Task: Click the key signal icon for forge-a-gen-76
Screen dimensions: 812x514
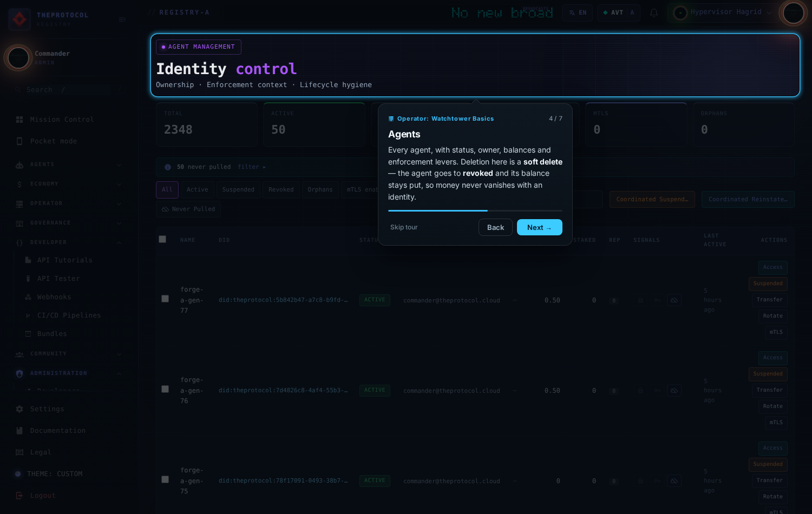Action: (657, 391)
